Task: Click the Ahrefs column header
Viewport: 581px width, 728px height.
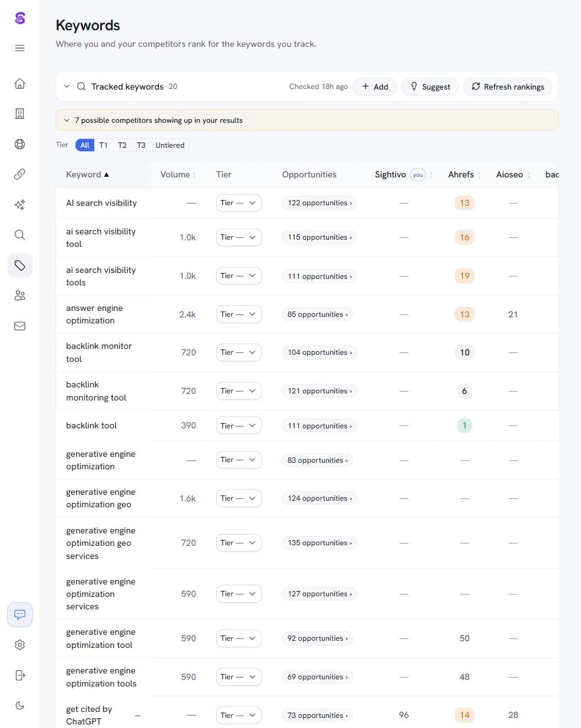Action: coord(461,174)
